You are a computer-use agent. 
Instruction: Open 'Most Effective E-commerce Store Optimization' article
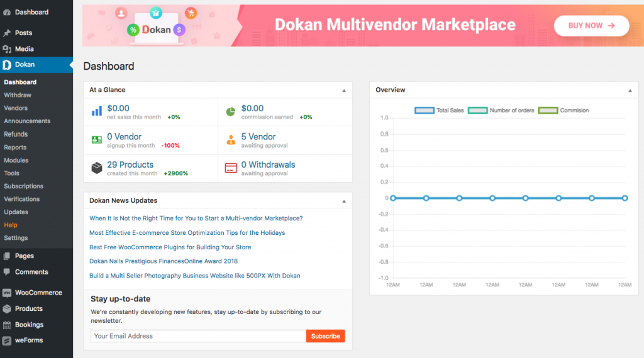(187, 232)
